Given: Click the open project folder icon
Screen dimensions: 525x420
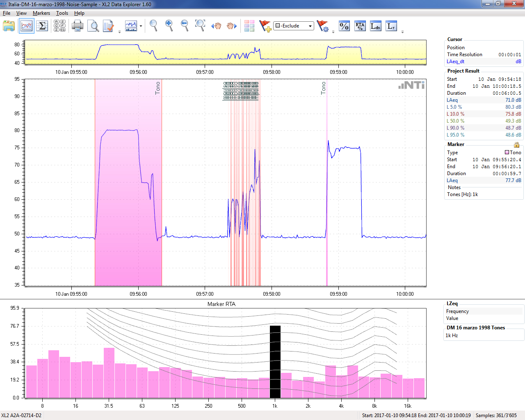Looking at the screenshot, I should tap(9, 26).
